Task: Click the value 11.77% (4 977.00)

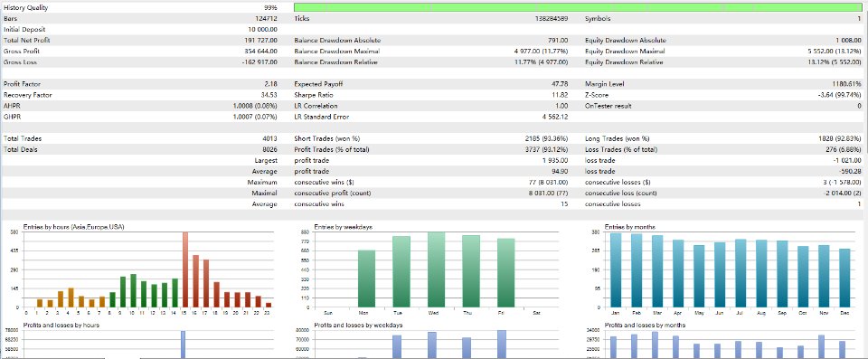Action: pos(542,62)
